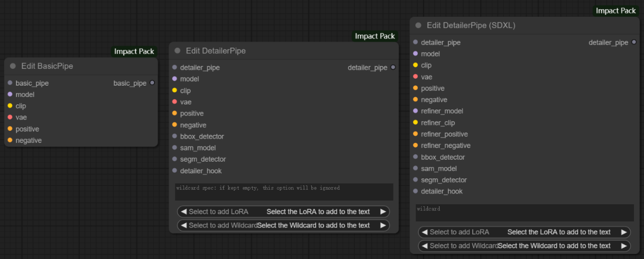Click the Impact Pack badge above Edit BasicPipe

(x=134, y=51)
